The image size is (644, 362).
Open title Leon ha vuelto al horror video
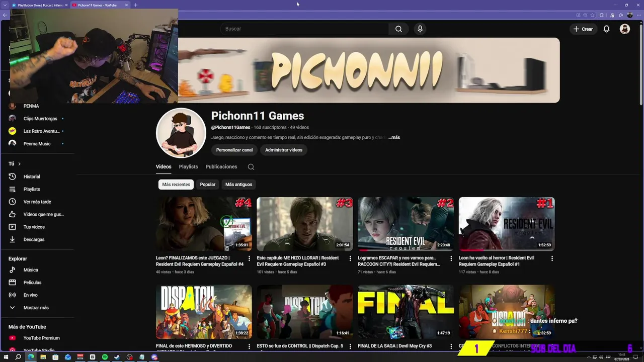(496, 261)
